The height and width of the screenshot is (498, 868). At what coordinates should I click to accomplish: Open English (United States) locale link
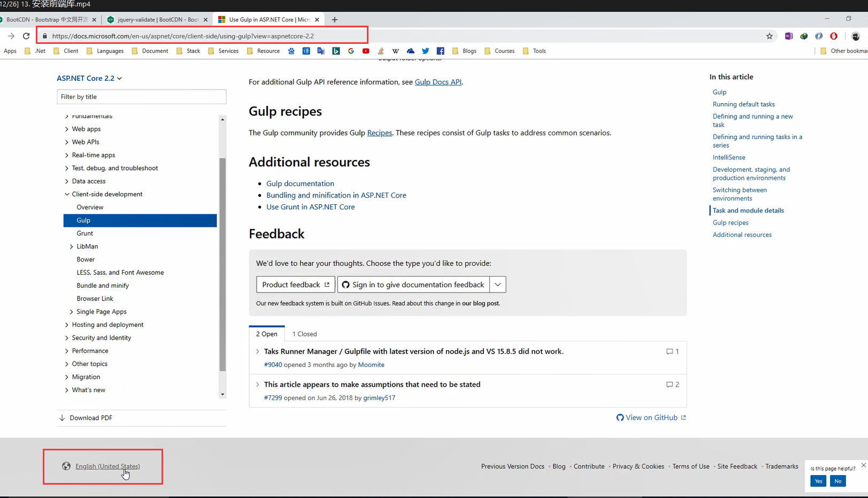pyautogui.click(x=107, y=466)
